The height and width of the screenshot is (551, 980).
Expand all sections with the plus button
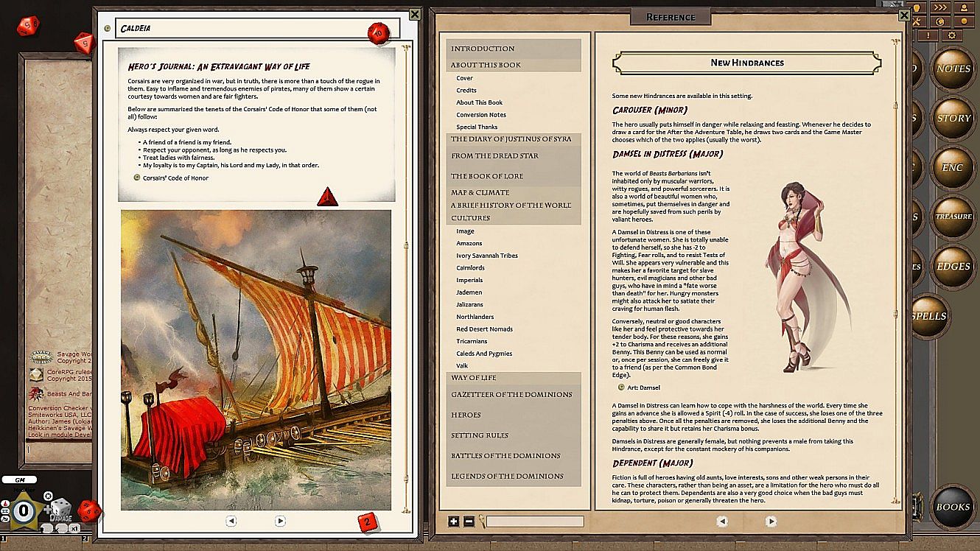tap(454, 522)
